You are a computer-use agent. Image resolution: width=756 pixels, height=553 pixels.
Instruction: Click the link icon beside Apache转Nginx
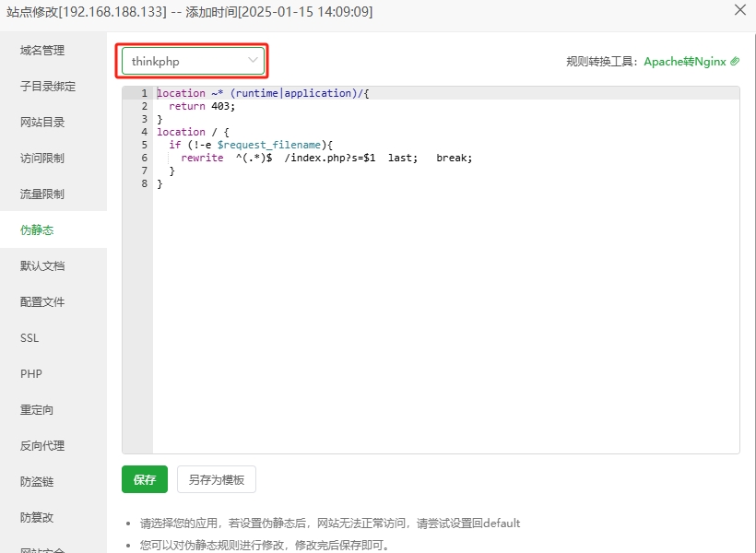click(x=735, y=62)
